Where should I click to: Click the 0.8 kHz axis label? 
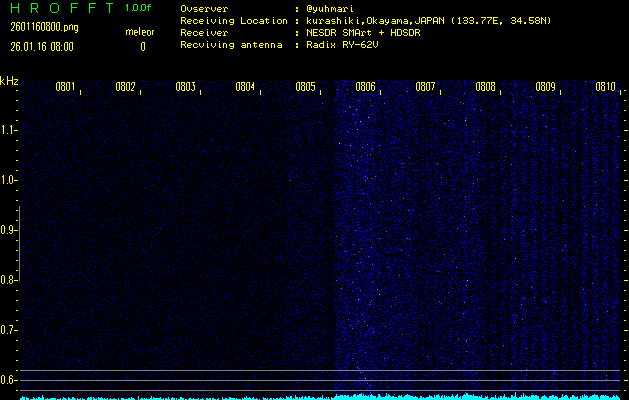coord(7,280)
